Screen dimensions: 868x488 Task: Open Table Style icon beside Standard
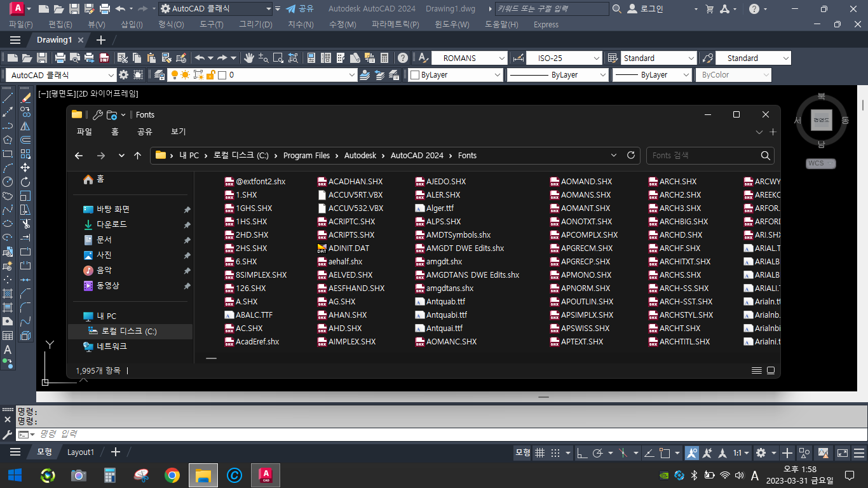613,58
